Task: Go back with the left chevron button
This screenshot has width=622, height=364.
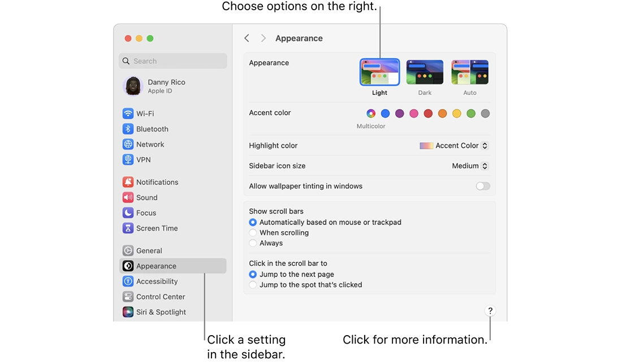Action: [247, 38]
